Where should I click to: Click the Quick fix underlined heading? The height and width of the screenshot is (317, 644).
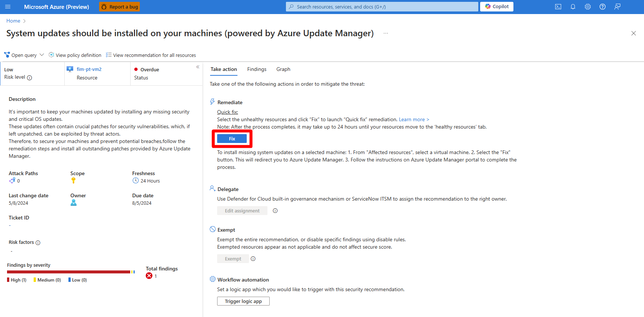(227, 112)
